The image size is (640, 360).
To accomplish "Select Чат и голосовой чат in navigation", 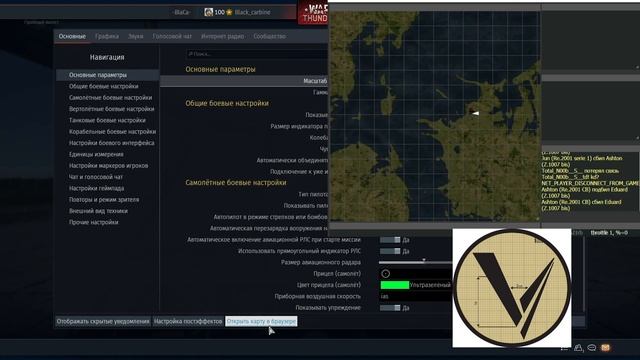I will [96, 177].
